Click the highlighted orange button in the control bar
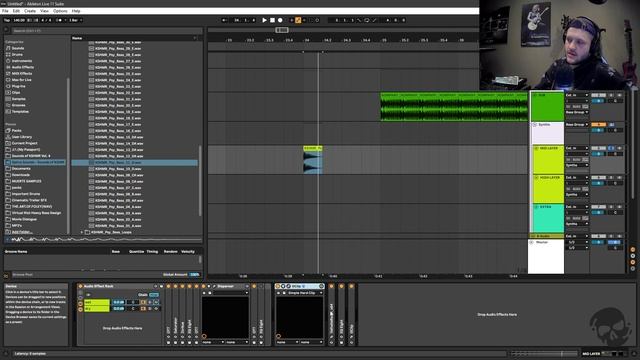 [298, 20]
